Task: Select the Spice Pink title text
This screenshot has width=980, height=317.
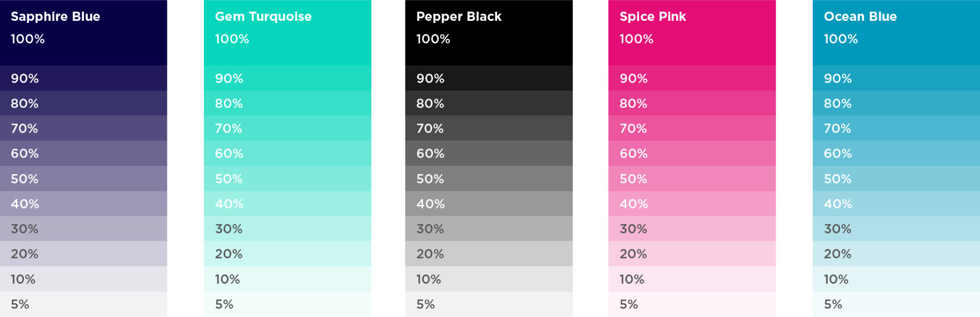Action: pos(653,17)
